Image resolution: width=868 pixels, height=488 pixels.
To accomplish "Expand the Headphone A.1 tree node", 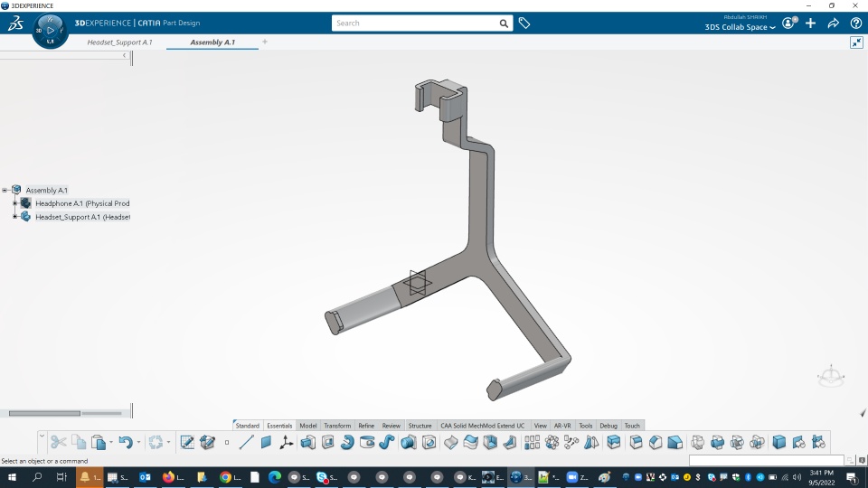I will (15, 203).
